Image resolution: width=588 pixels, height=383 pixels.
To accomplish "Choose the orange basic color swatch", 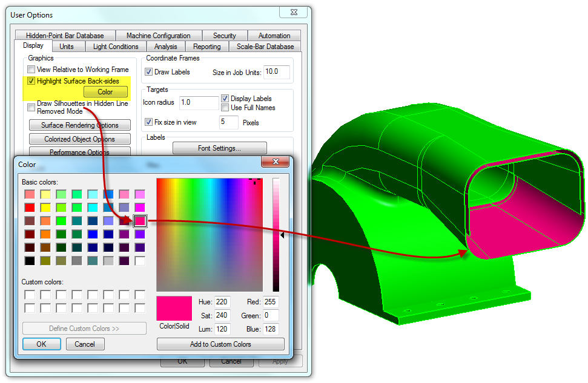I will [45, 234].
